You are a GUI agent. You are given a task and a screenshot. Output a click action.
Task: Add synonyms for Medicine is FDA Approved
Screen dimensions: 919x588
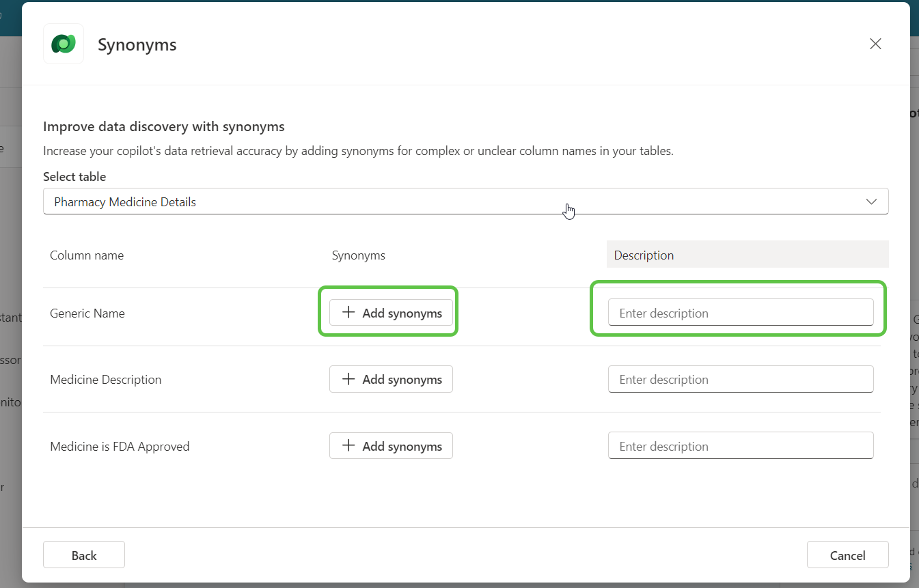(x=391, y=446)
